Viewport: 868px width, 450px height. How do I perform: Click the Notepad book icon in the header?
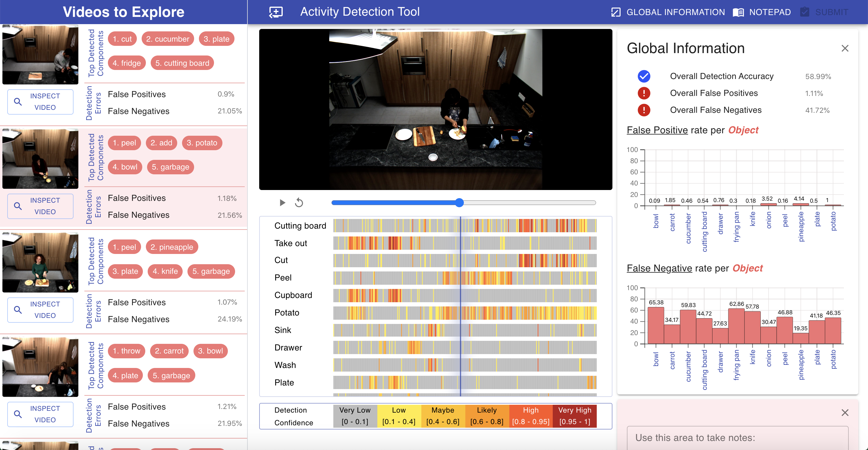pyautogui.click(x=738, y=12)
